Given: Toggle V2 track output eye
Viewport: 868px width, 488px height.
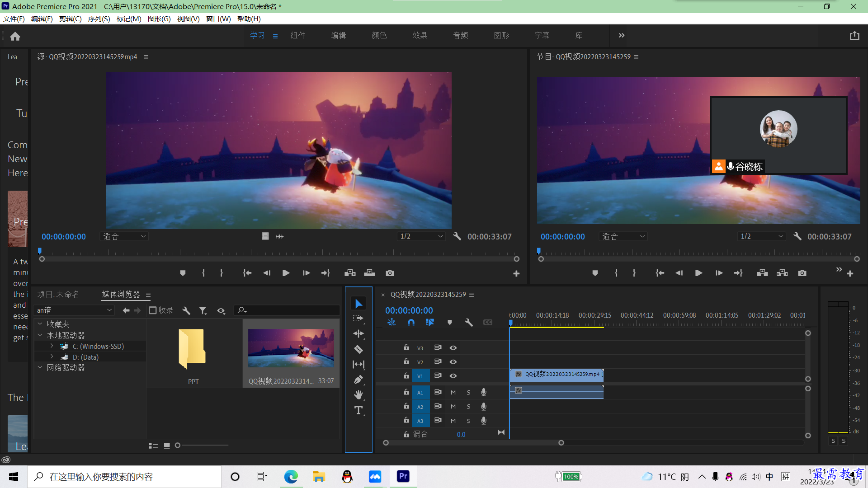Looking at the screenshot, I should pos(453,361).
